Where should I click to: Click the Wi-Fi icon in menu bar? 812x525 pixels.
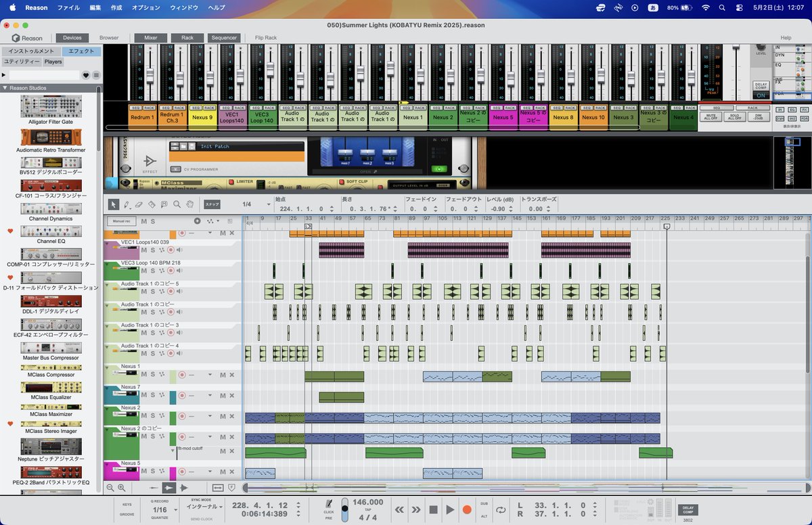click(x=706, y=7)
